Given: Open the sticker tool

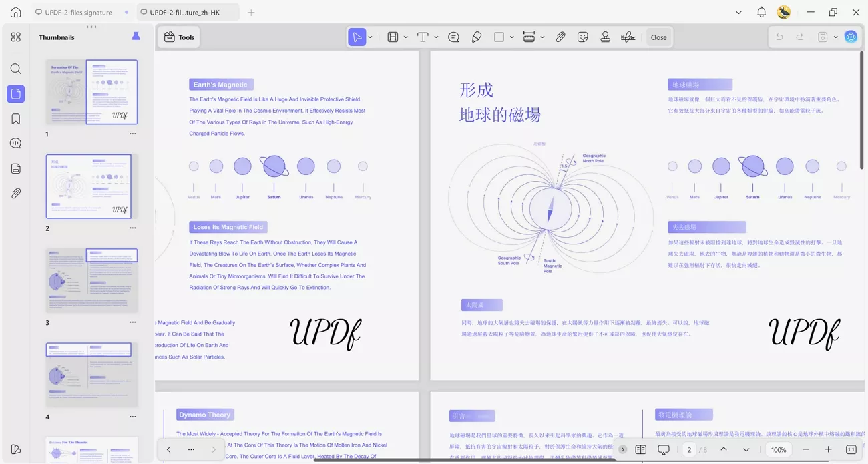Looking at the screenshot, I should pyautogui.click(x=583, y=37).
